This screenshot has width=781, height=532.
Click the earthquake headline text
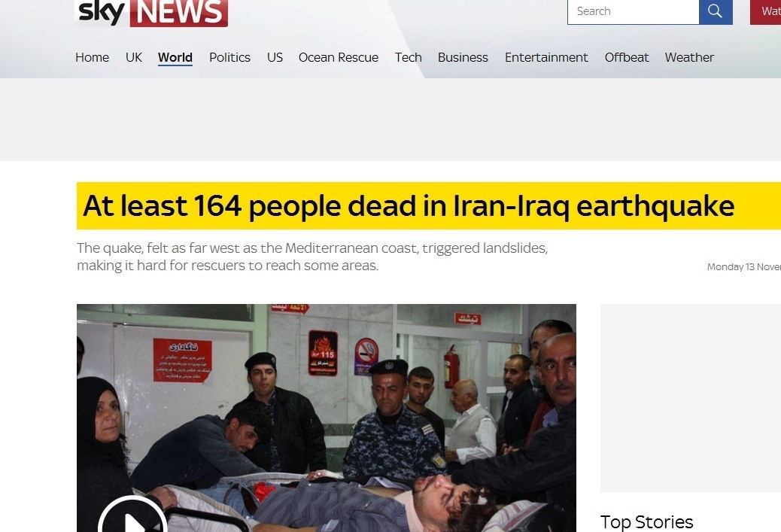pyautogui.click(x=409, y=205)
